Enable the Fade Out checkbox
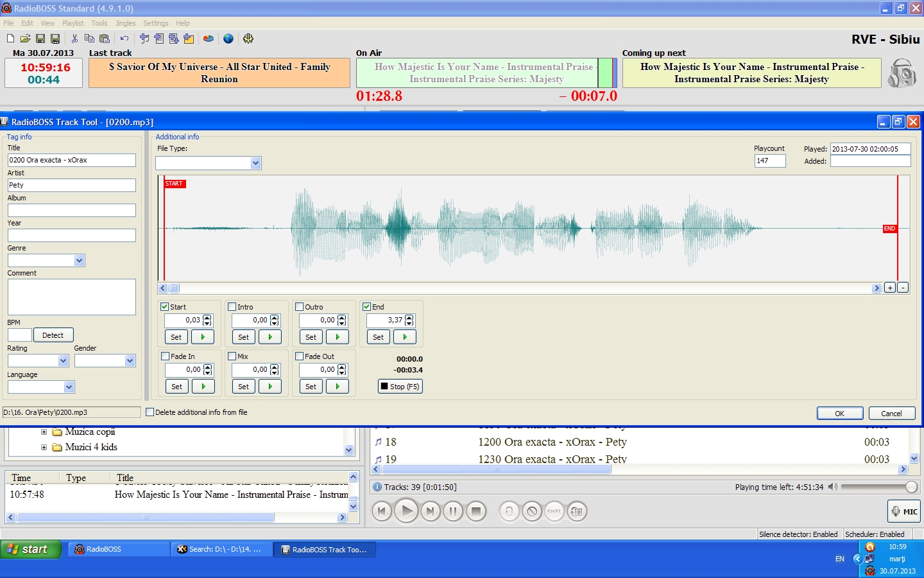 click(x=300, y=356)
